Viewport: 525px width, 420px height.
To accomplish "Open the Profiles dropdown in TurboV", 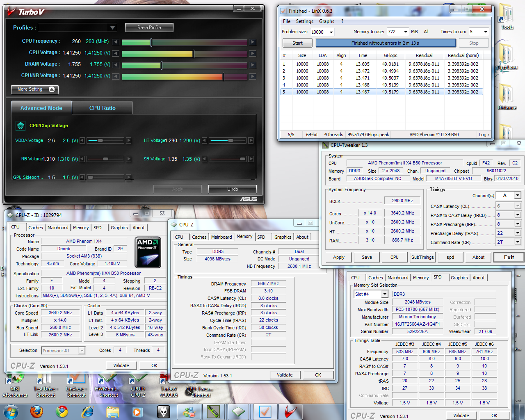I will point(113,27).
